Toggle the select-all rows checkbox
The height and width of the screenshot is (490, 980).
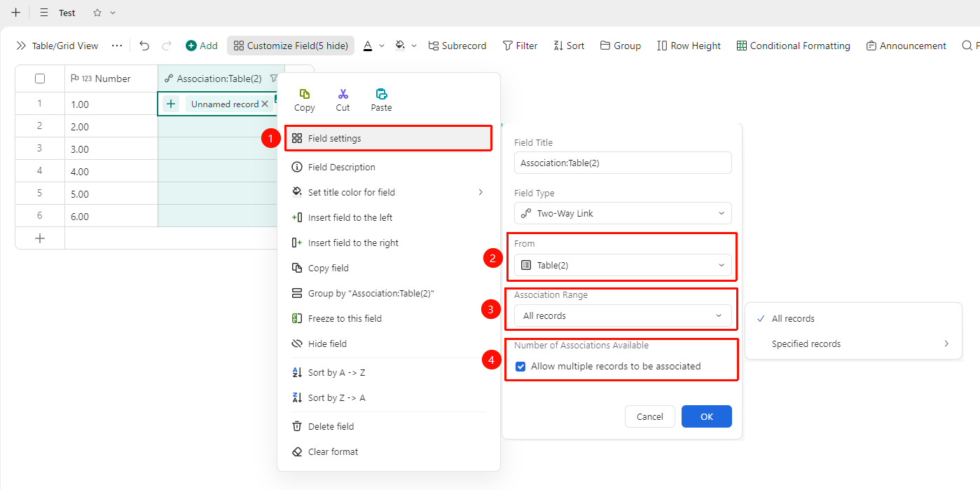(x=40, y=79)
